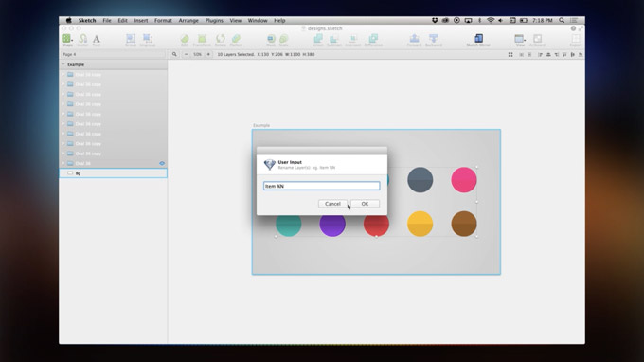The height and width of the screenshot is (362, 644).
Task: Select the Vector tool
Action: [82, 40]
